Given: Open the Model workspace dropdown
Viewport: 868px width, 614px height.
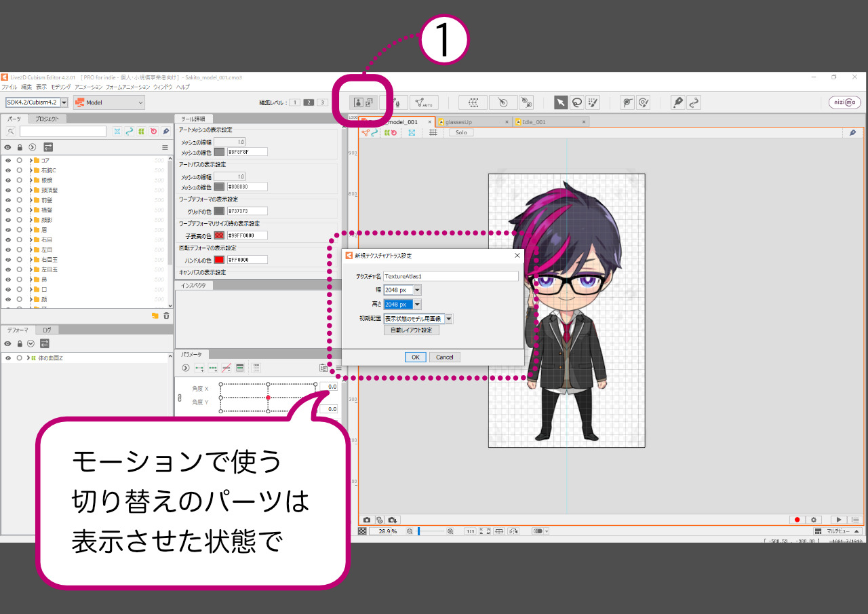Looking at the screenshot, I should tap(109, 102).
